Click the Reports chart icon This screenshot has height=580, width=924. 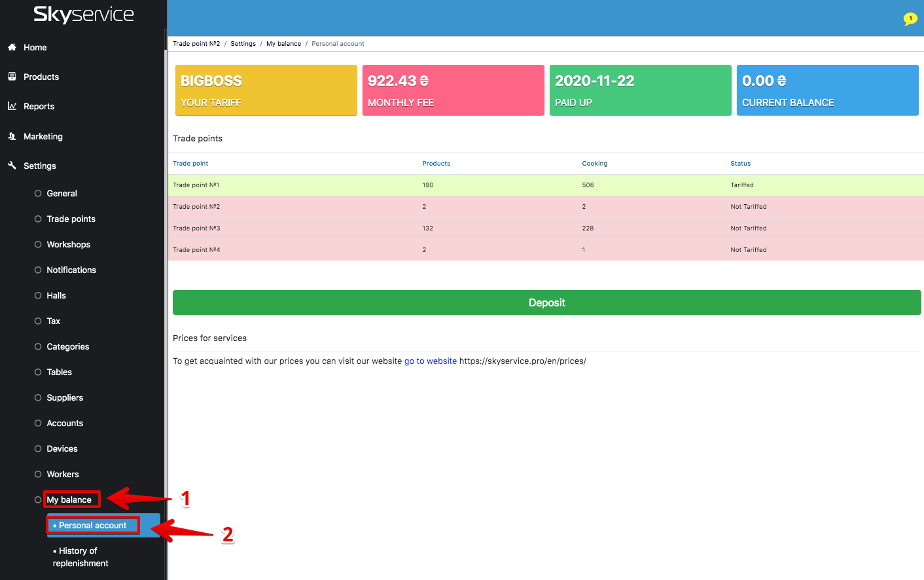[x=12, y=106]
